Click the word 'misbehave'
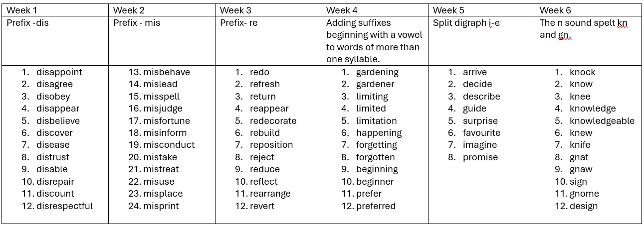644x228 pixels. [167, 72]
